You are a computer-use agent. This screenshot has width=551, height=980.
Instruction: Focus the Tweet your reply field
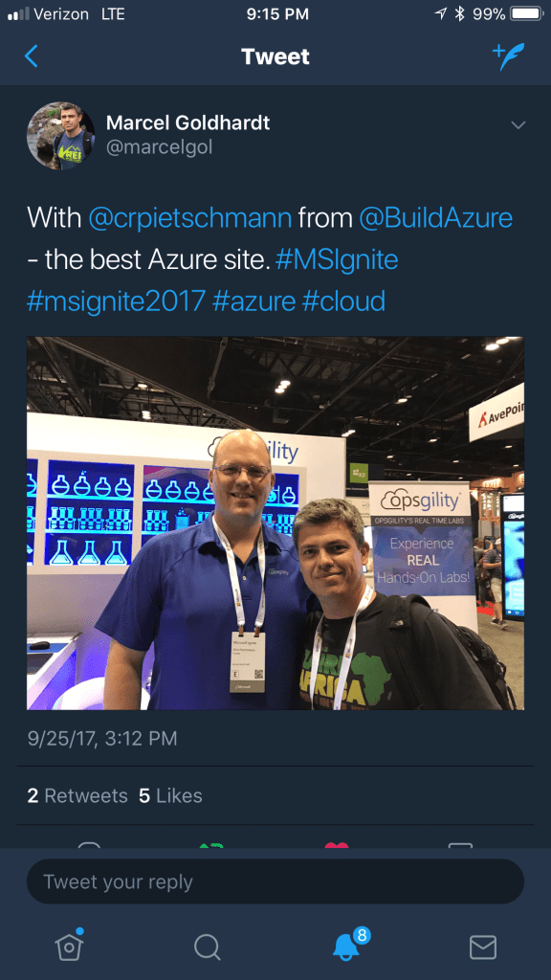(x=275, y=881)
